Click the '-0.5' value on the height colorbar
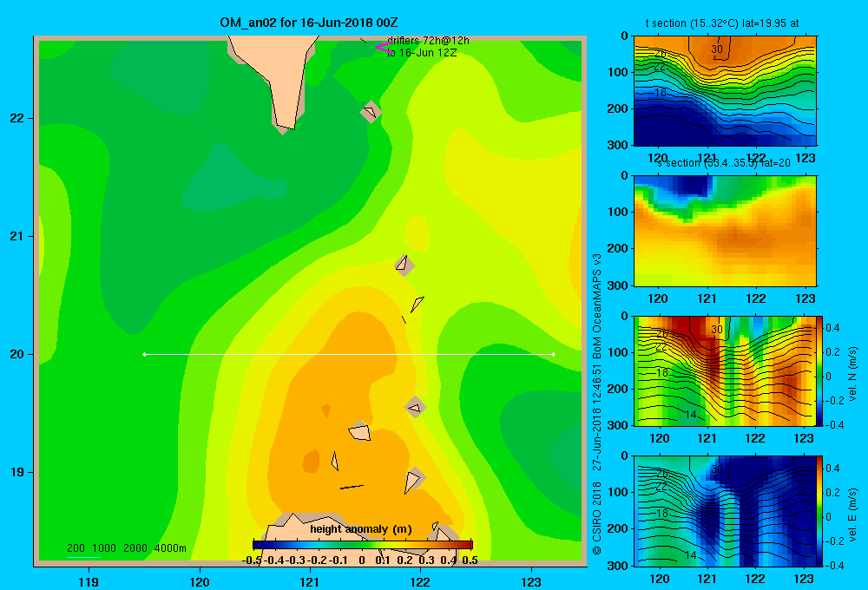Screen dimensions: 868x590 coord(252,560)
